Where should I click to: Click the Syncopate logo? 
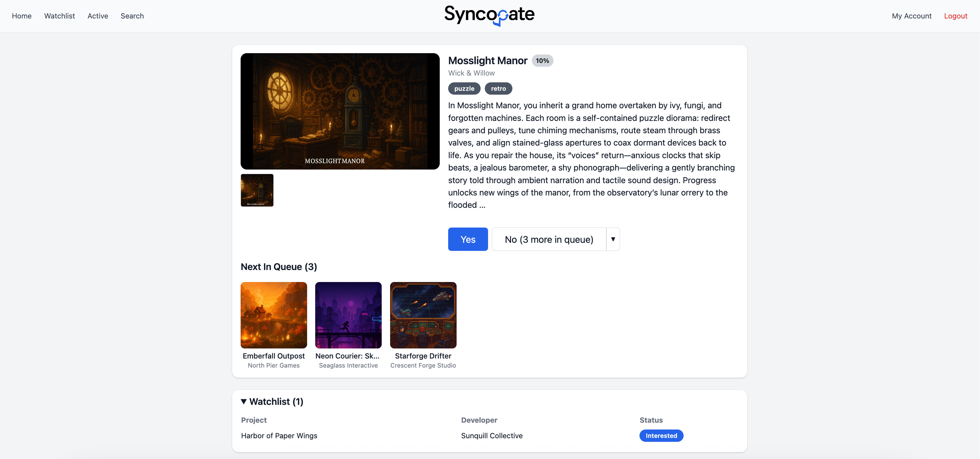tap(489, 15)
